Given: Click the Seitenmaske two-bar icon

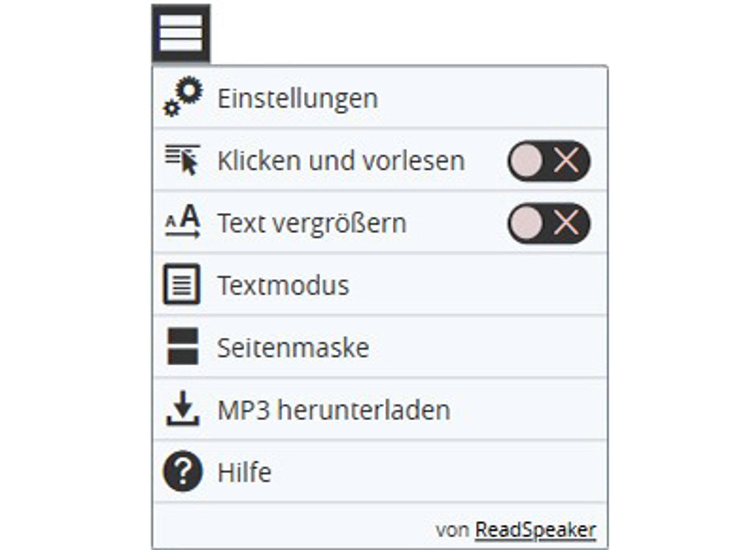Looking at the screenshot, I should coord(183,346).
